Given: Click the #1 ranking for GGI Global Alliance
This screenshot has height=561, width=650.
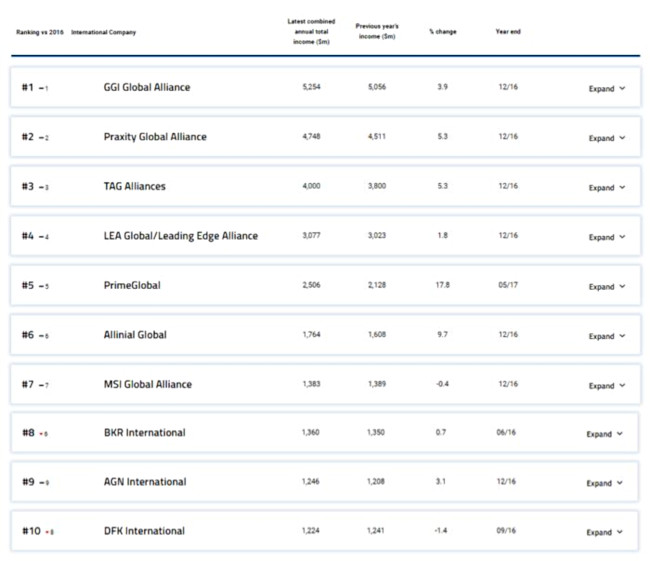Looking at the screenshot, I should (27, 87).
